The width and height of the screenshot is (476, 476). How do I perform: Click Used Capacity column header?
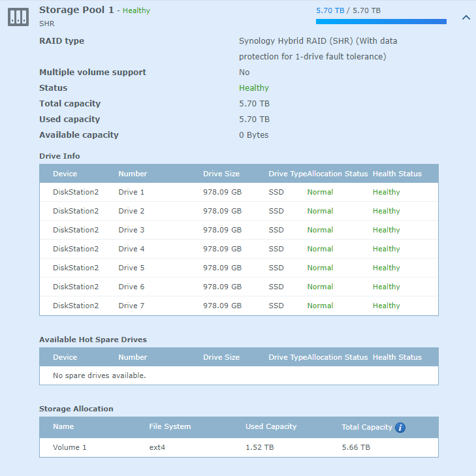(x=271, y=426)
